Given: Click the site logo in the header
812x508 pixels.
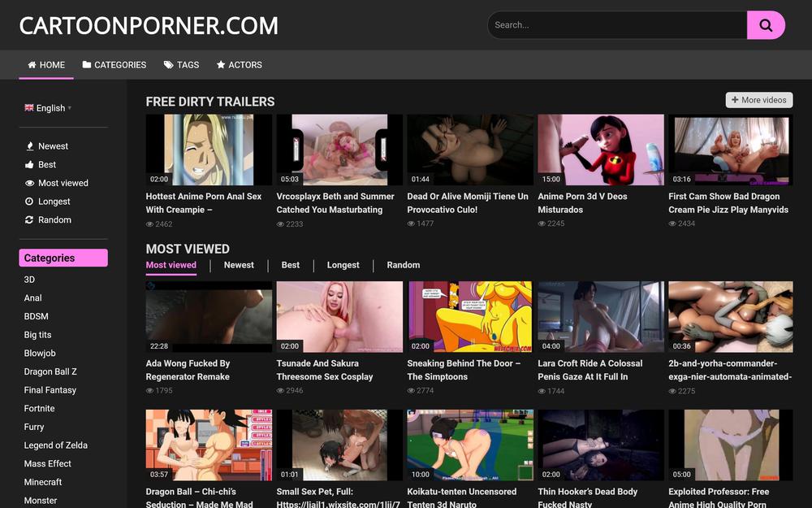Looking at the screenshot, I should click(149, 25).
